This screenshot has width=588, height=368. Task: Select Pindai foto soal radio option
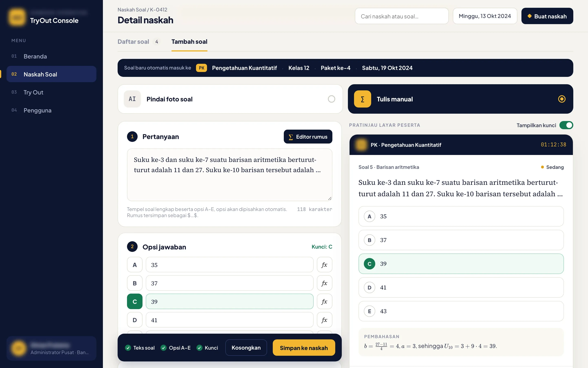click(x=331, y=99)
